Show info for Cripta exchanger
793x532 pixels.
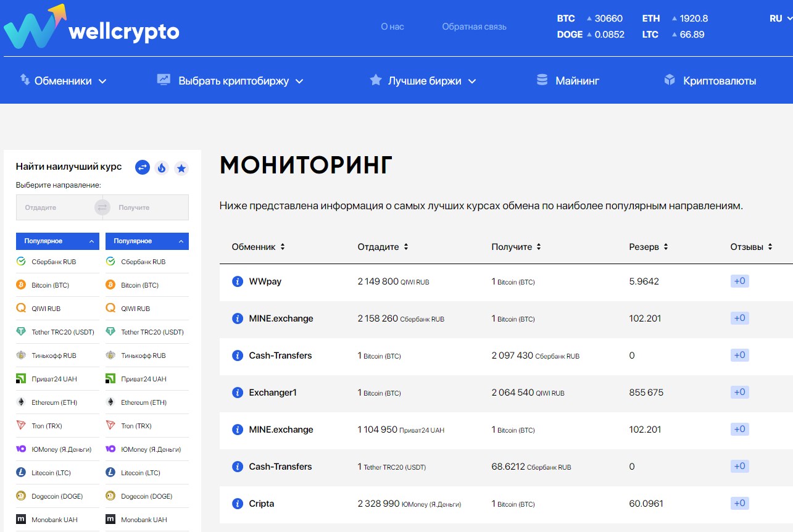click(x=237, y=504)
